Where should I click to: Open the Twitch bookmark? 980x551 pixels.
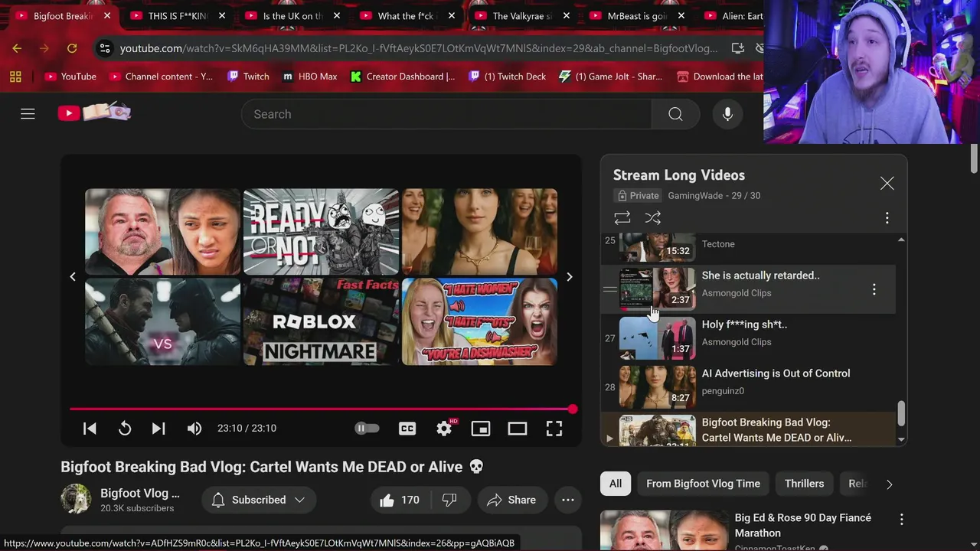click(248, 77)
